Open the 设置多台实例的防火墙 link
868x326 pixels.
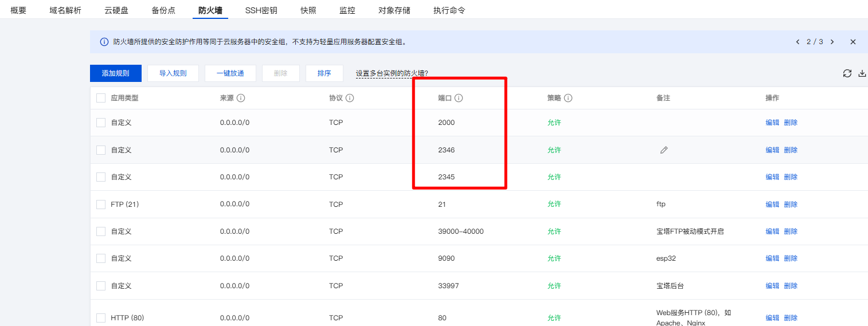392,73
